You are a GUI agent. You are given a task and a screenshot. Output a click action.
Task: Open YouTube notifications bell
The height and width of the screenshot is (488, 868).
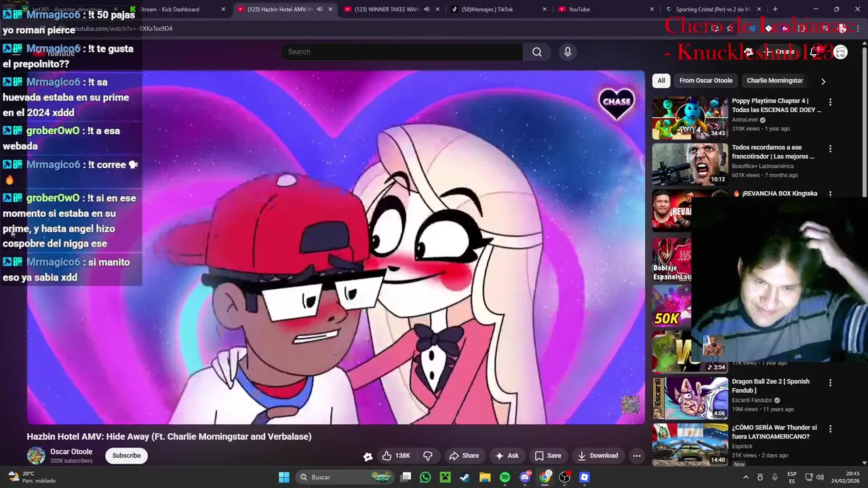[814, 52]
